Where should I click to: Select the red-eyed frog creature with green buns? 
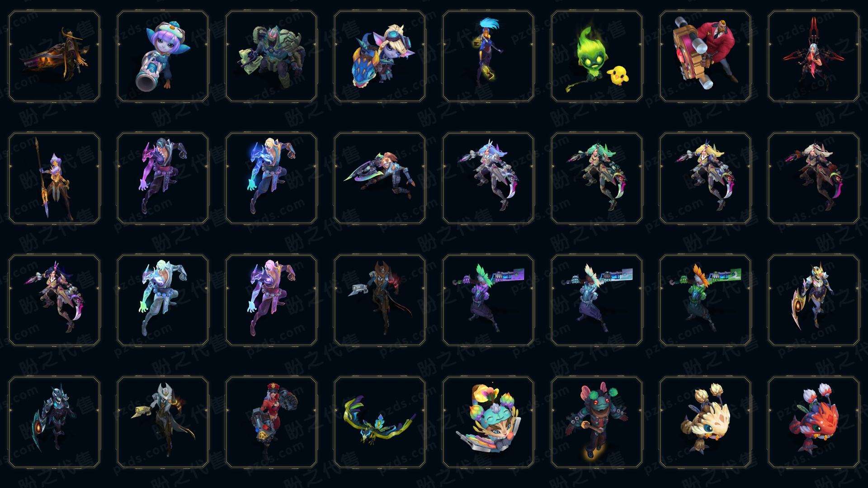[x=596, y=422]
